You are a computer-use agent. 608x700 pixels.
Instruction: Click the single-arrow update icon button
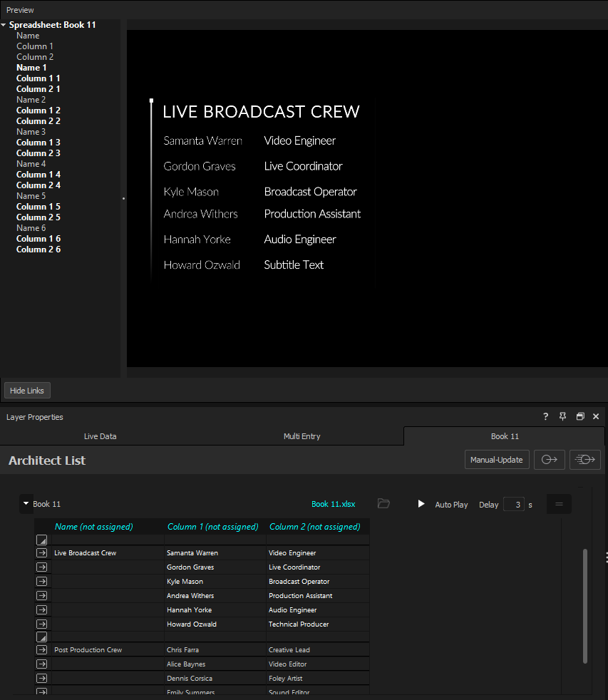tap(550, 459)
